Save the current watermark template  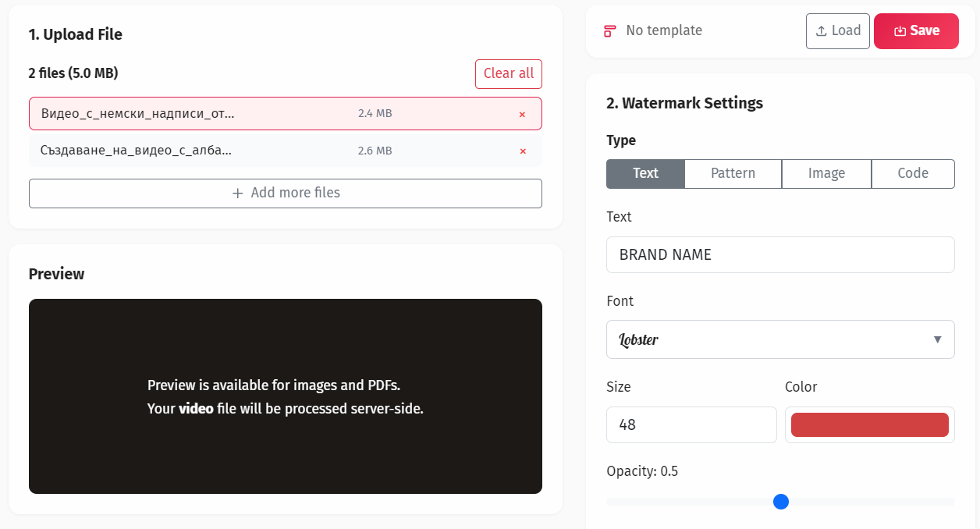point(916,30)
